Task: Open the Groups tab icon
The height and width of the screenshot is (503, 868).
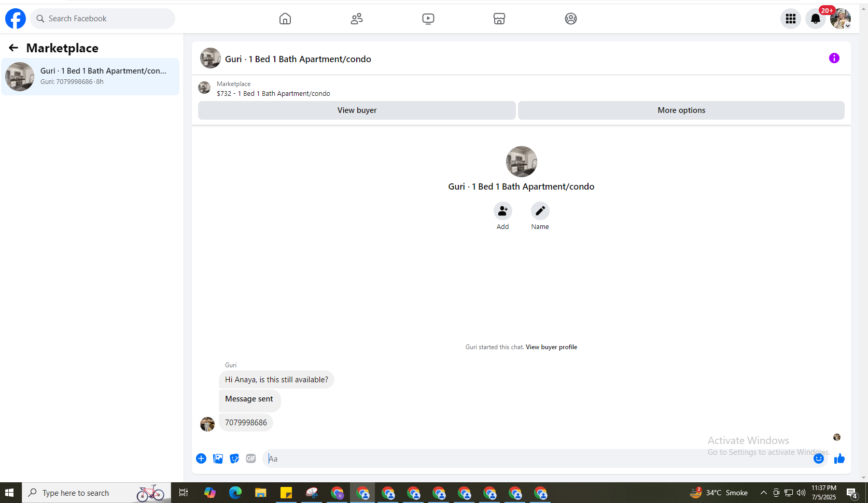Action: point(571,19)
